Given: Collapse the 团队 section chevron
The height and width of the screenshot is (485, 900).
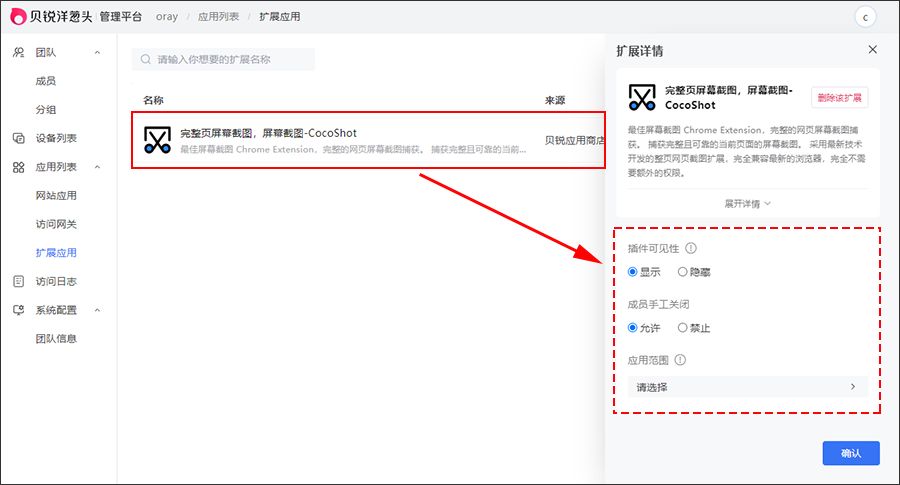Looking at the screenshot, I should click(x=98, y=52).
